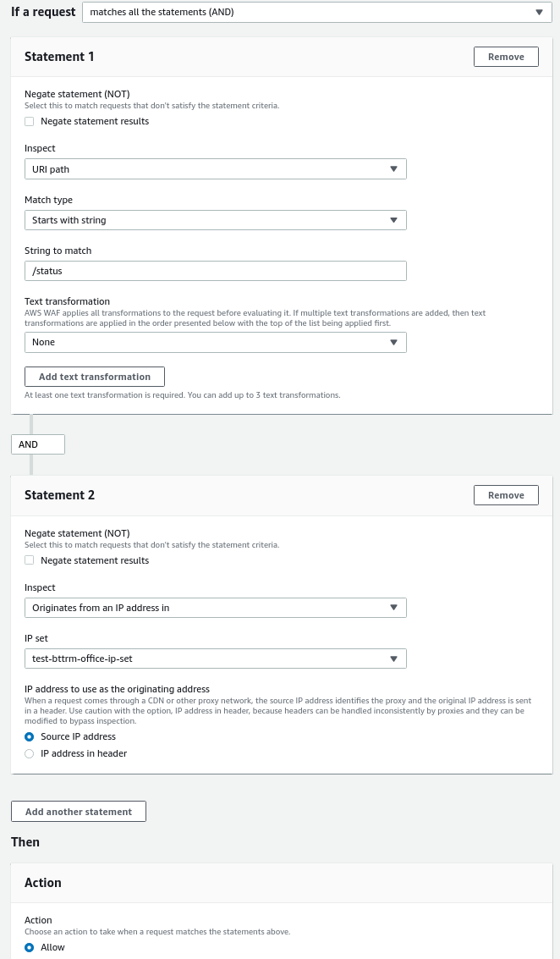Viewport: 560px width, 959px height.
Task: Click the arrow icon on the None dropdown
Action: point(393,342)
